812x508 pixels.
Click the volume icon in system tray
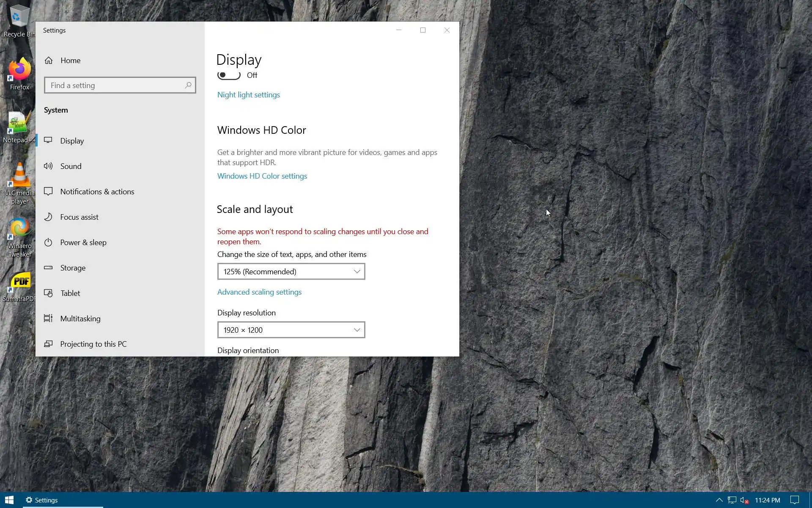[x=744, y=500]
